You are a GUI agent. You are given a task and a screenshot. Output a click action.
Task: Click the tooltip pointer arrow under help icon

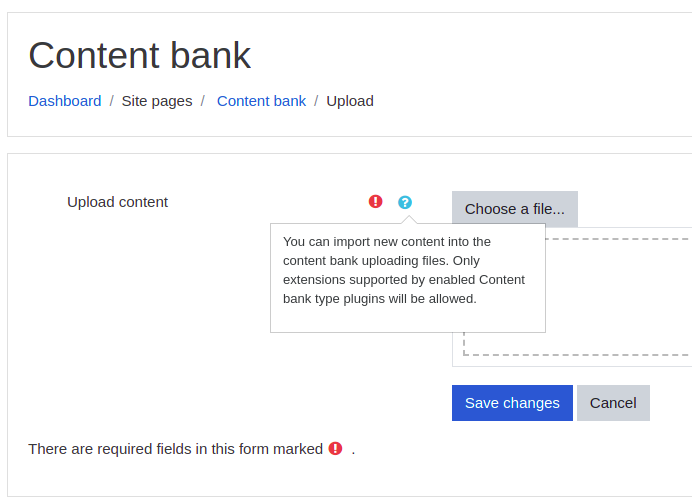[x=409, y=220]
